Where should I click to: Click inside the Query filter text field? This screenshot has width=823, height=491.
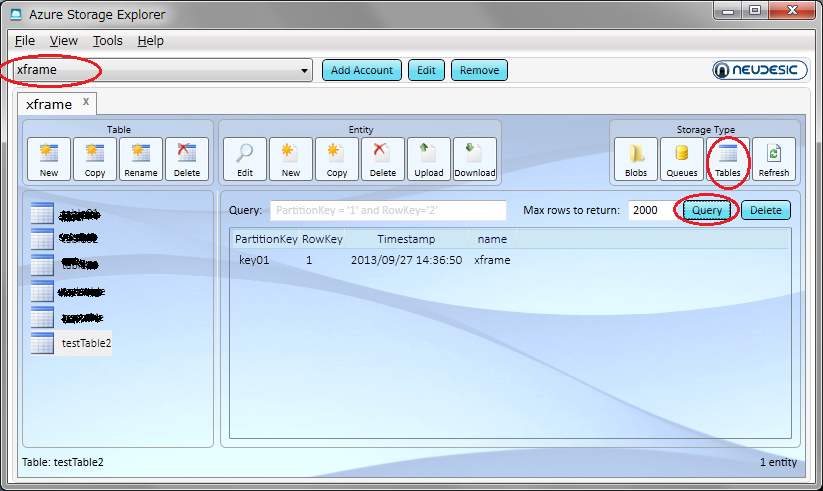click(x=388, y=210)
